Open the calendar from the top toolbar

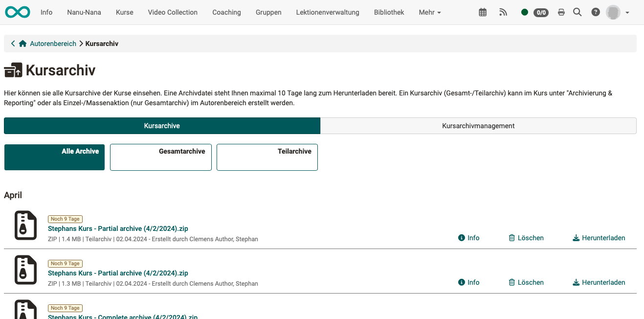pyautogui.click(x=483, y=12)
